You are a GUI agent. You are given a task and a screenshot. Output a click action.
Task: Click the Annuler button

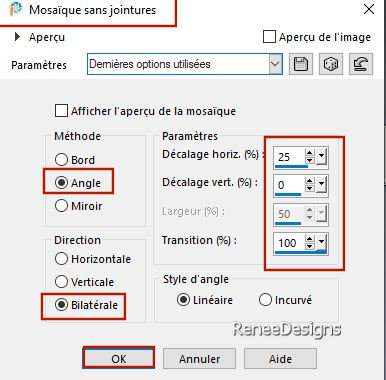tap(199, 359)
